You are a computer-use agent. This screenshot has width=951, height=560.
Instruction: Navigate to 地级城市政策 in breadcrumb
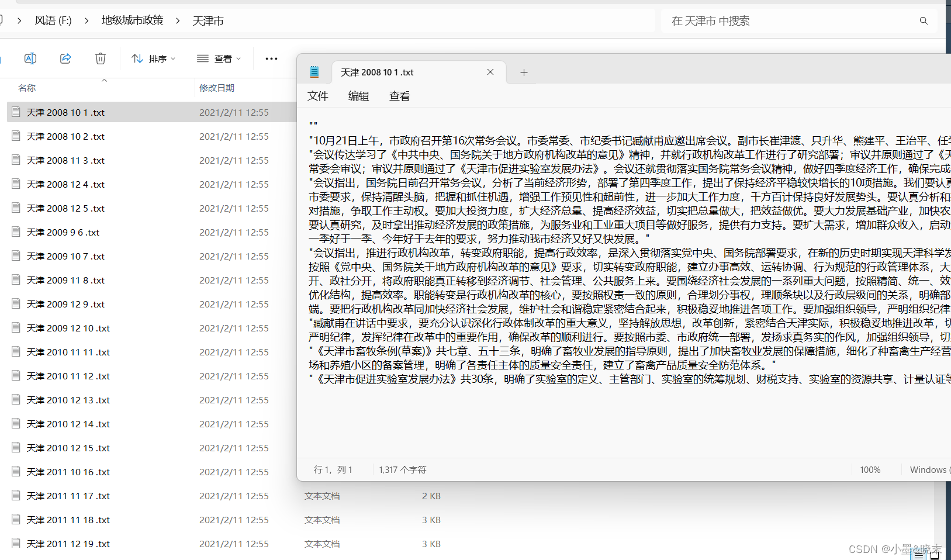tap(133, 20)
